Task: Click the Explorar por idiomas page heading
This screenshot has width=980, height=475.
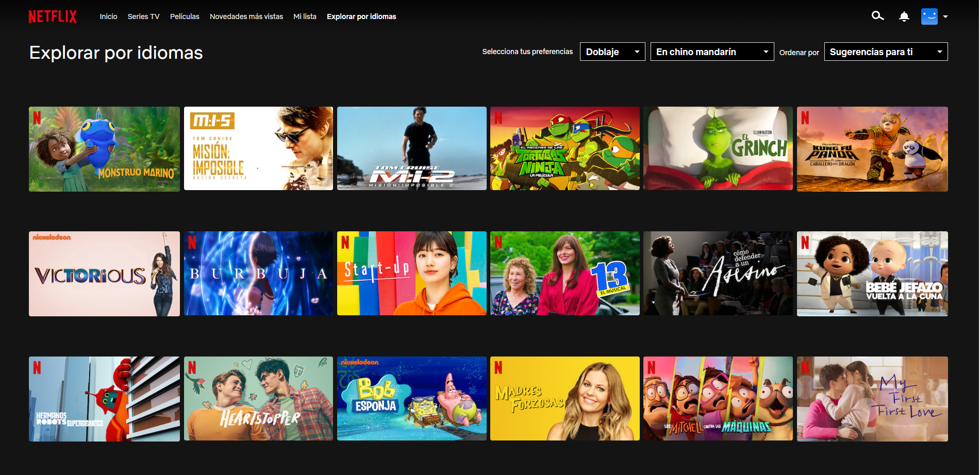Action: click(116, 53)
